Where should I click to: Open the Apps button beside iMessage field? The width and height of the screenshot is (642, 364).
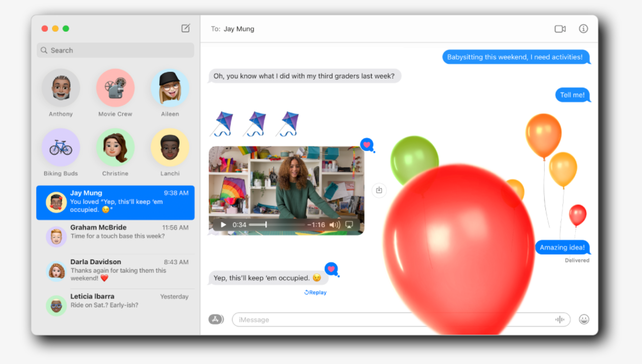[x=216, y=319]
